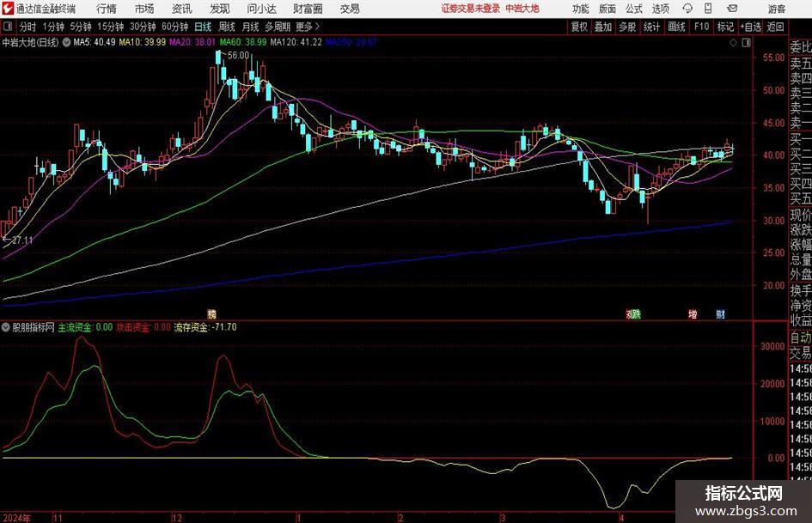Click the 复权 toolbar button
Image resolution: width=812 pixels, height=523 pixels.
579,27
